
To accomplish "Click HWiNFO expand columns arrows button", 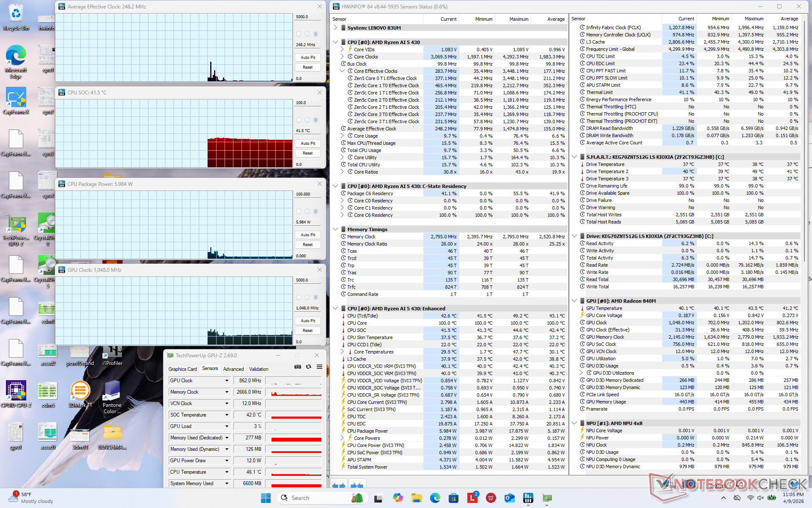I will [x=339, y=485].
